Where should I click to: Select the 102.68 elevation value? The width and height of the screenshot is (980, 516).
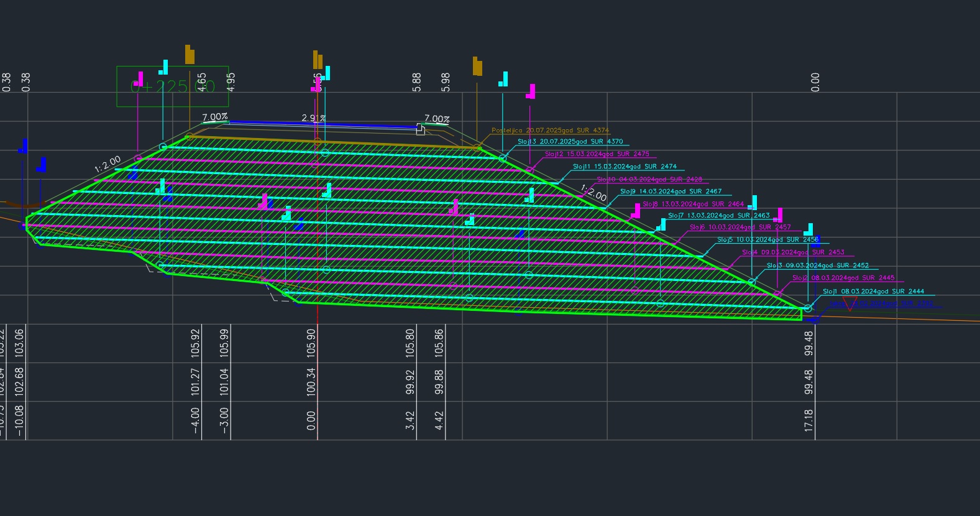(19, 382)
